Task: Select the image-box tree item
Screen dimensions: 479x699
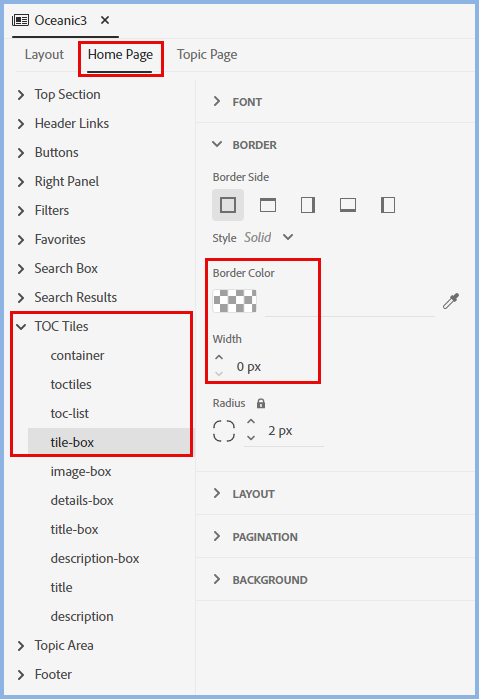Action: 81,471
